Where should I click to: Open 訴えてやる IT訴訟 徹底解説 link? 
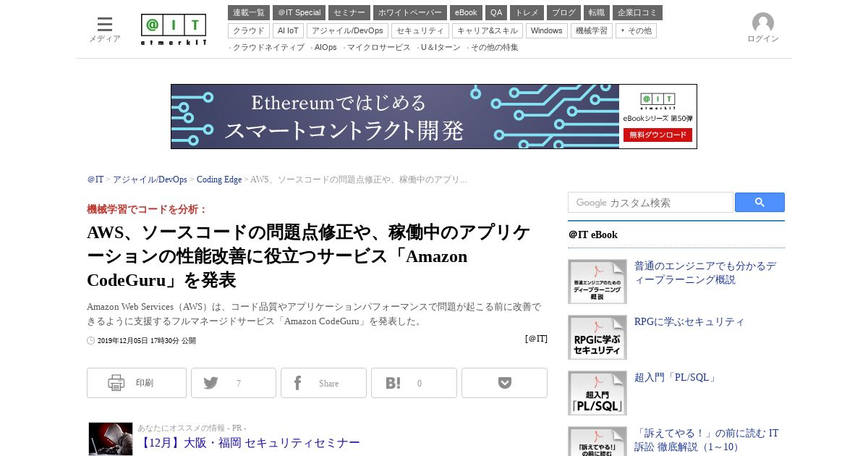pos(706,440)
